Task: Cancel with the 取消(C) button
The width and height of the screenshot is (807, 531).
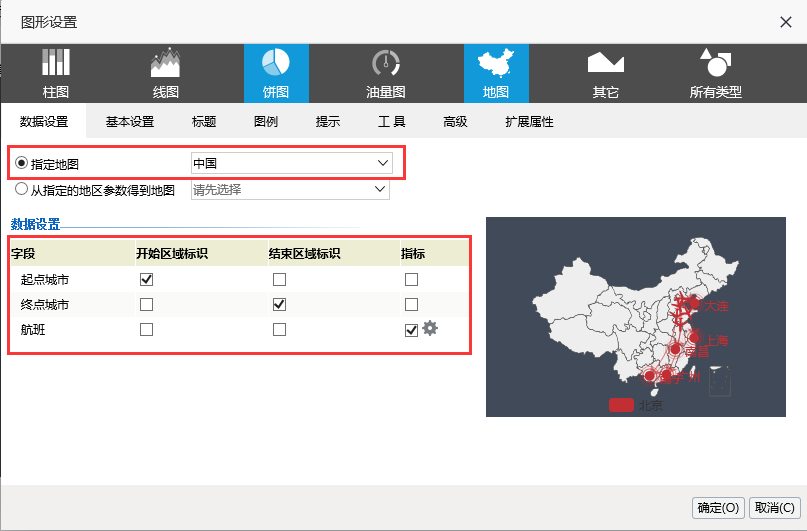Action: pos(775,507)
